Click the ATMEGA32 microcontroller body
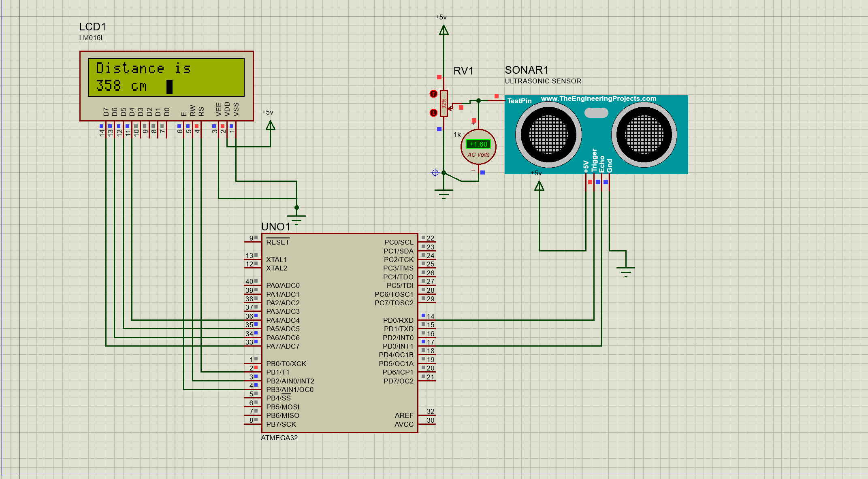The height and width of the screenshot is (479, 868). [x=339, y=332]
